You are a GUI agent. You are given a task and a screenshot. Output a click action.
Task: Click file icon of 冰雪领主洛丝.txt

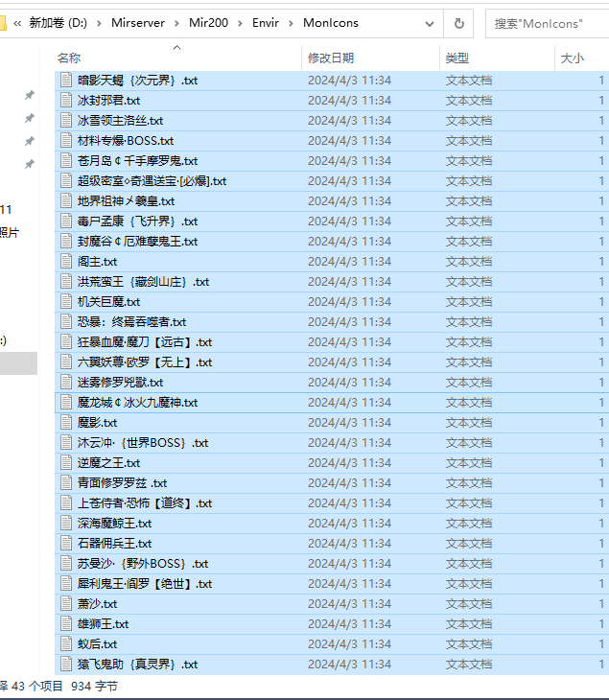click(66, 121)
